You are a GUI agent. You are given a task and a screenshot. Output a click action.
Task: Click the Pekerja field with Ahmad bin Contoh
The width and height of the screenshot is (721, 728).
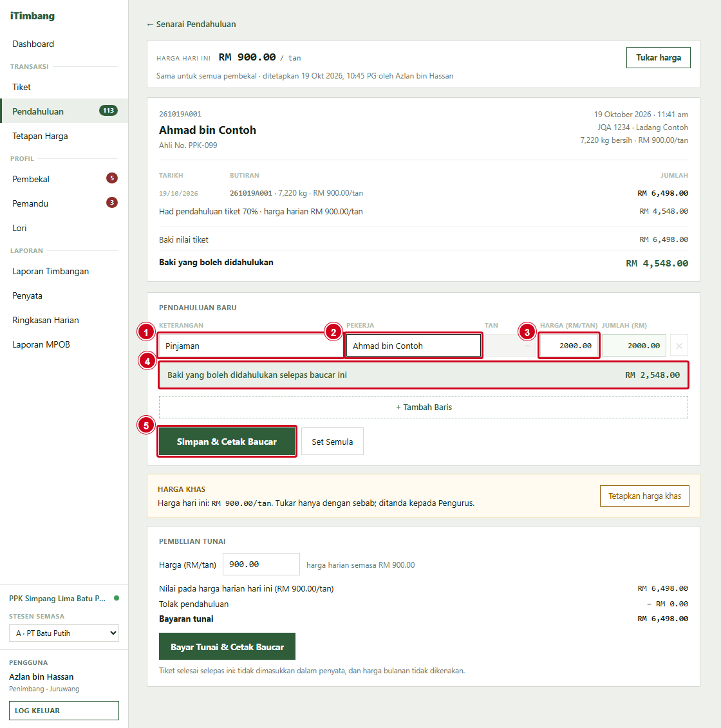(x=413, y=346)
